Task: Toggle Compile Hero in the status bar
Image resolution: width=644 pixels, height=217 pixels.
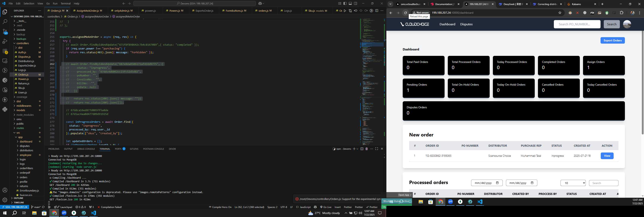Action: (220, 207)
